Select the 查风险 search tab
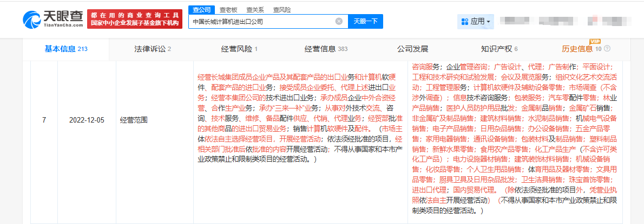 [282, 9]
